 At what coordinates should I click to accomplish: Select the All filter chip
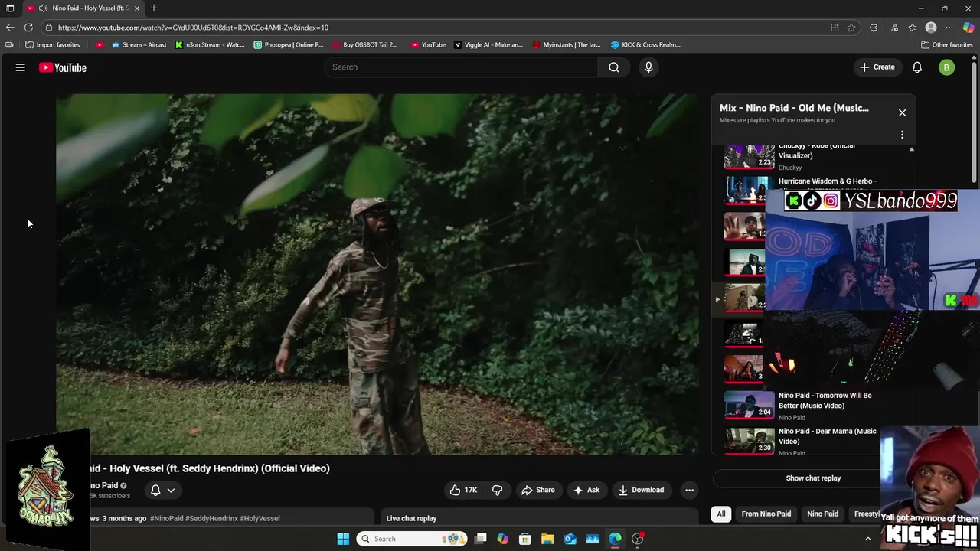[x=720, y=514]
